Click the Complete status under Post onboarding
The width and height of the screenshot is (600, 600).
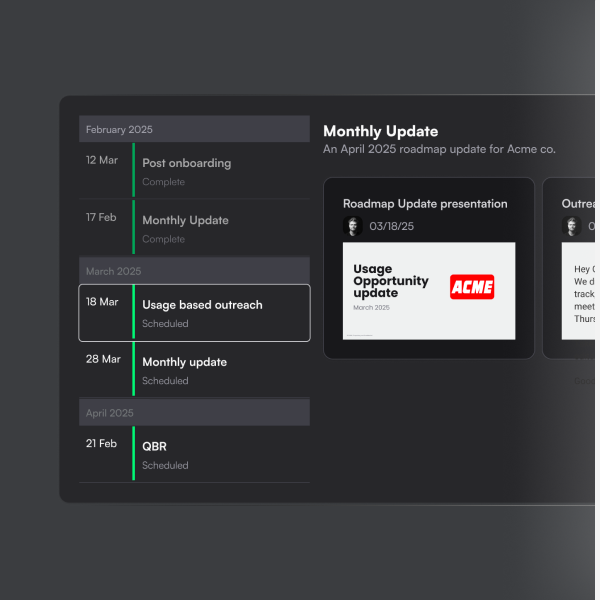coord(163,182)
